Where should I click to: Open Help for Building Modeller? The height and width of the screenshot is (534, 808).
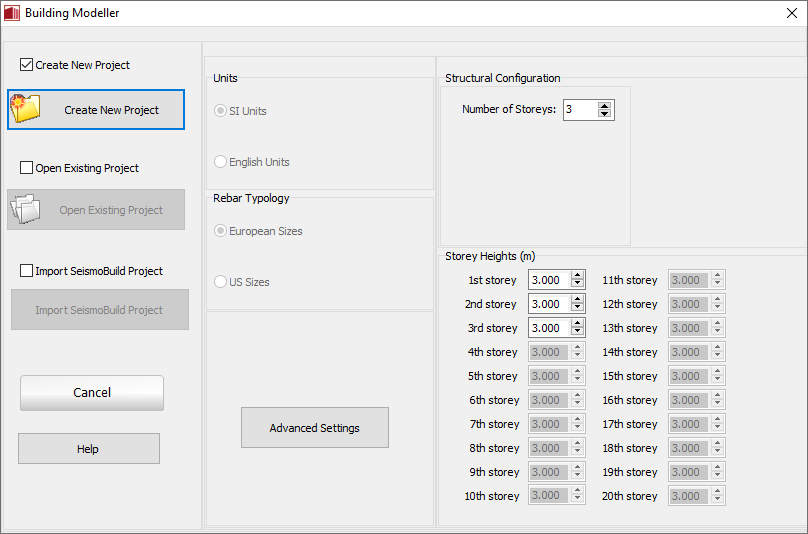click(x=88, y=449)
